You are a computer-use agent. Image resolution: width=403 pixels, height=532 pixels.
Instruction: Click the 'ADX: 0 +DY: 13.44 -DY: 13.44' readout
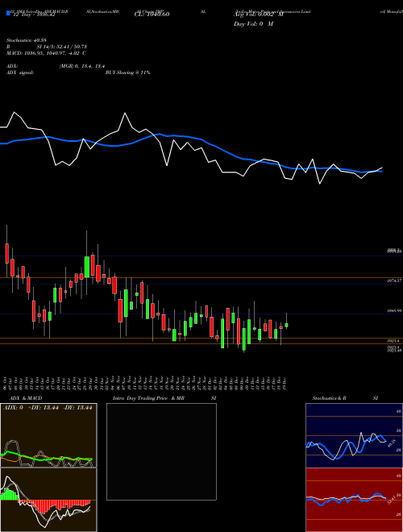click(x=48, y=408)
